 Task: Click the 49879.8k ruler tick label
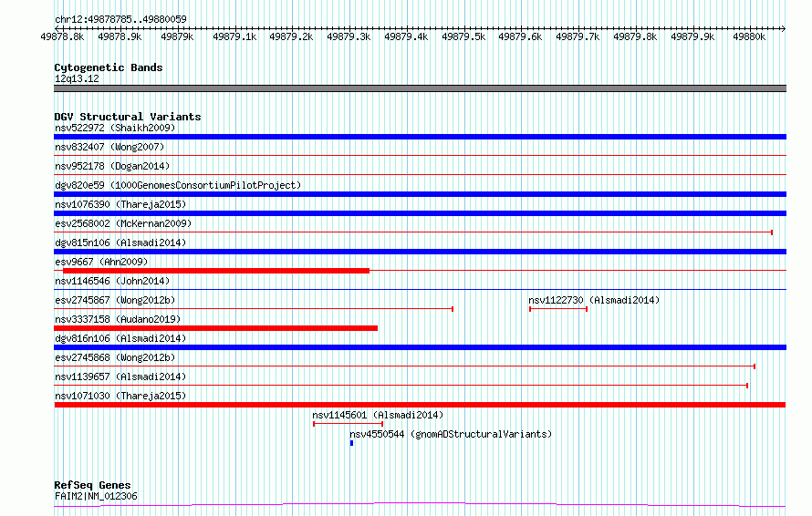click(635, 36)
